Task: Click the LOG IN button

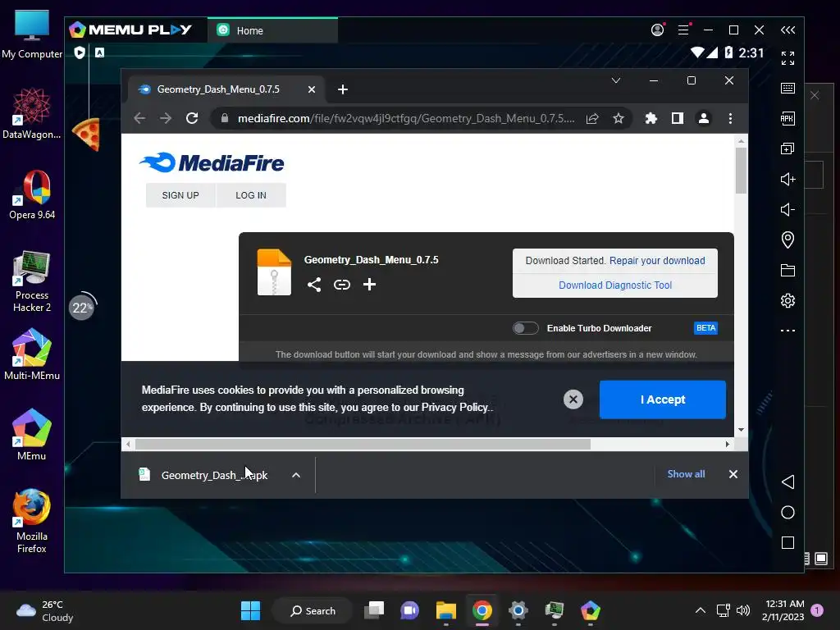Action: click(x=251, y=195)
